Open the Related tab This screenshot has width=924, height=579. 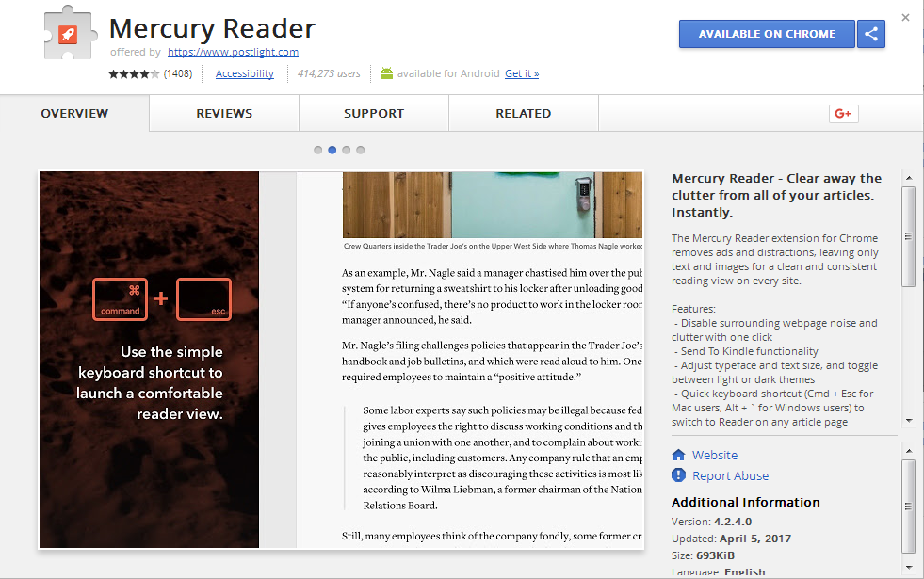(x=524, y=113)
